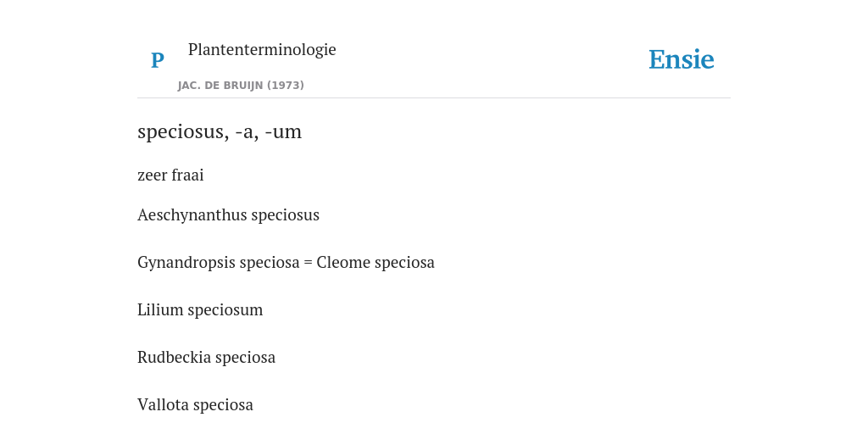This screenshot has width=868, height=434.
Task: Click the word fraai in the definition
Action: 187,175
